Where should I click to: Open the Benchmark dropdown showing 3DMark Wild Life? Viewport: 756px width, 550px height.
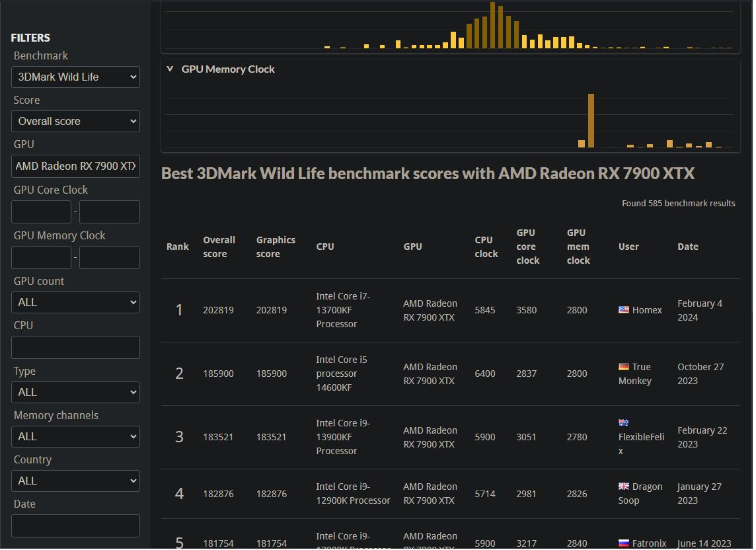pos(76,77)
